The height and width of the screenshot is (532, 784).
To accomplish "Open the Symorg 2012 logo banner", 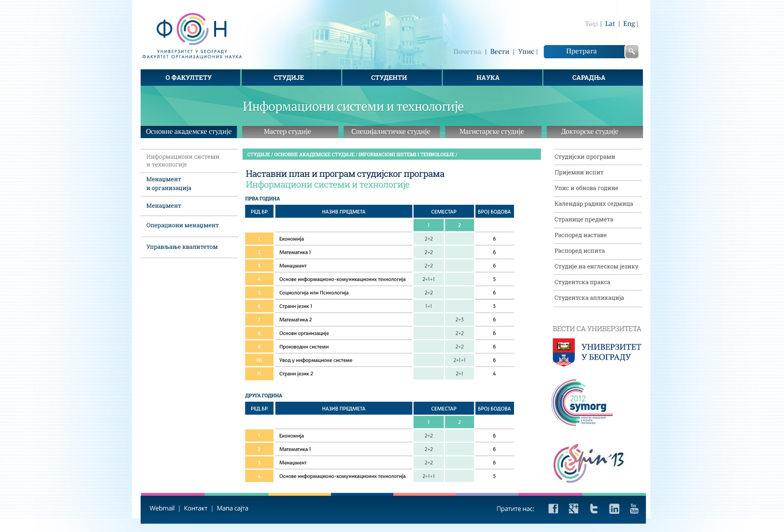I will pyautogui.click(x=582, y=403).
